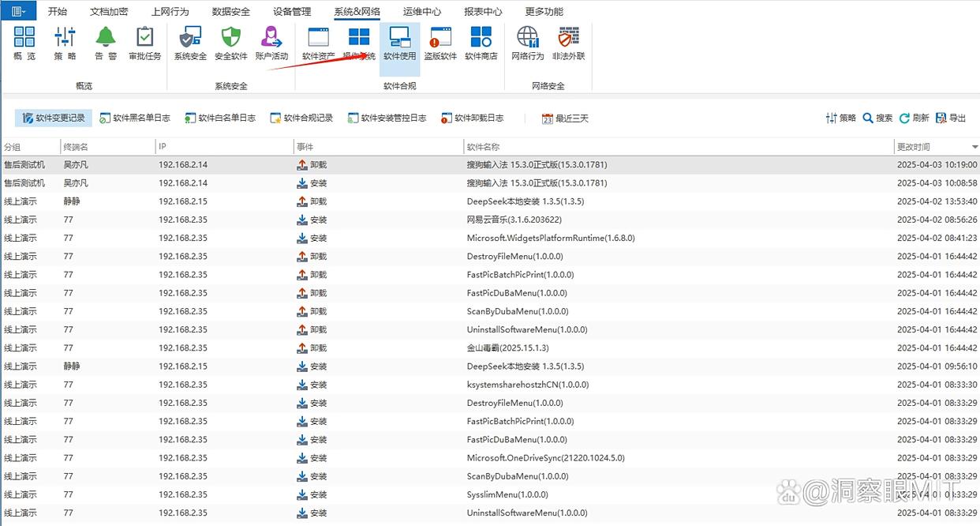Open the application menu dropdown button
980x526 pixels.
coord(18,11)
